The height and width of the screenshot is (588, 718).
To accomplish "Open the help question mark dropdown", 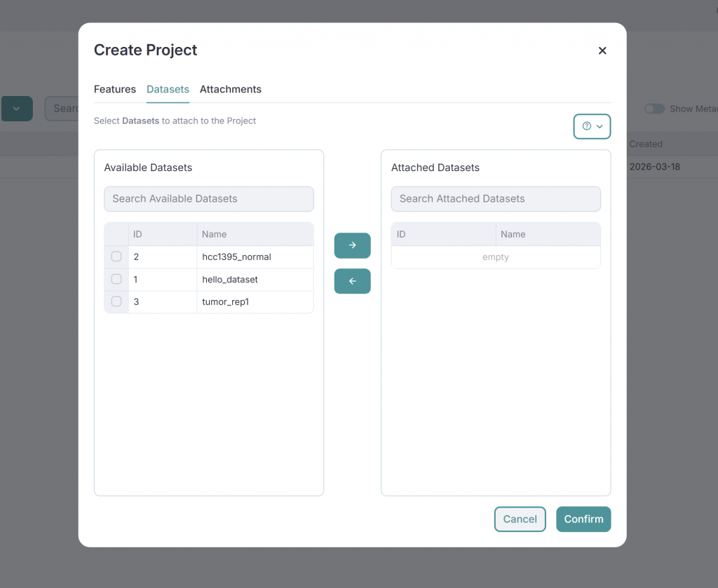I will 592,126.
